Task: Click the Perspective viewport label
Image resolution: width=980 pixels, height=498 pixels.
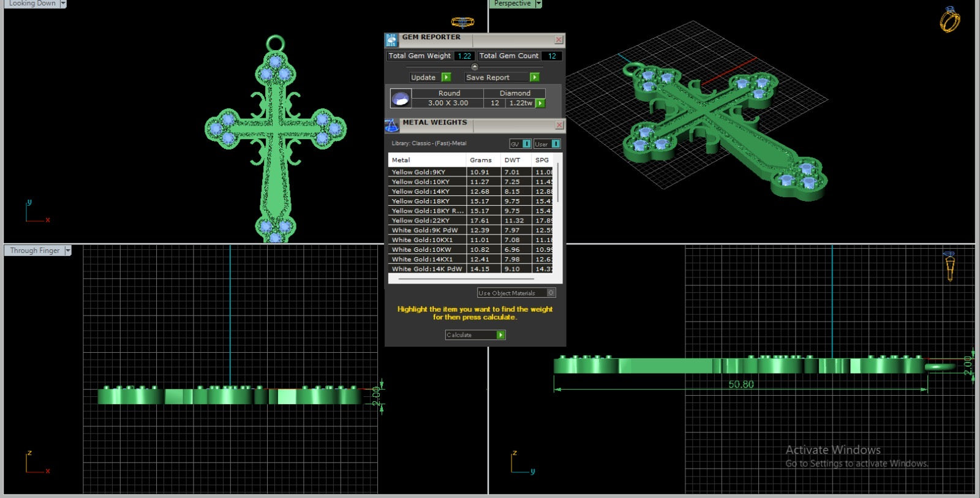Action: [513, 4]
